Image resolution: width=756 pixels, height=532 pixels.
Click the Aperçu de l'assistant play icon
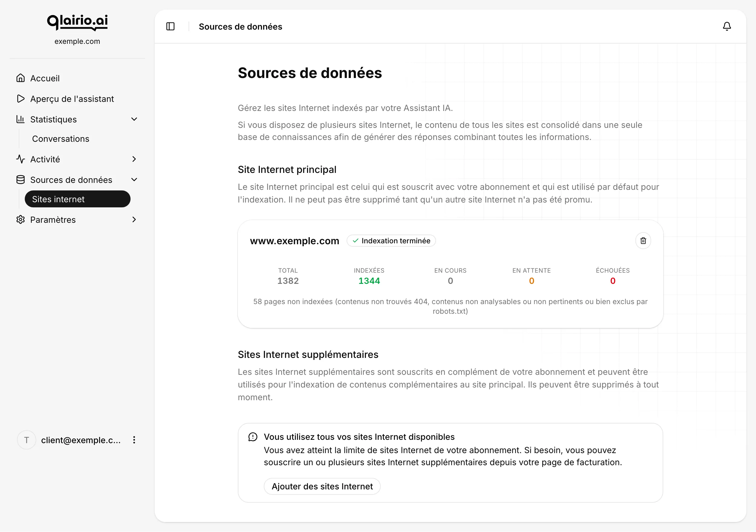(21, 99)
